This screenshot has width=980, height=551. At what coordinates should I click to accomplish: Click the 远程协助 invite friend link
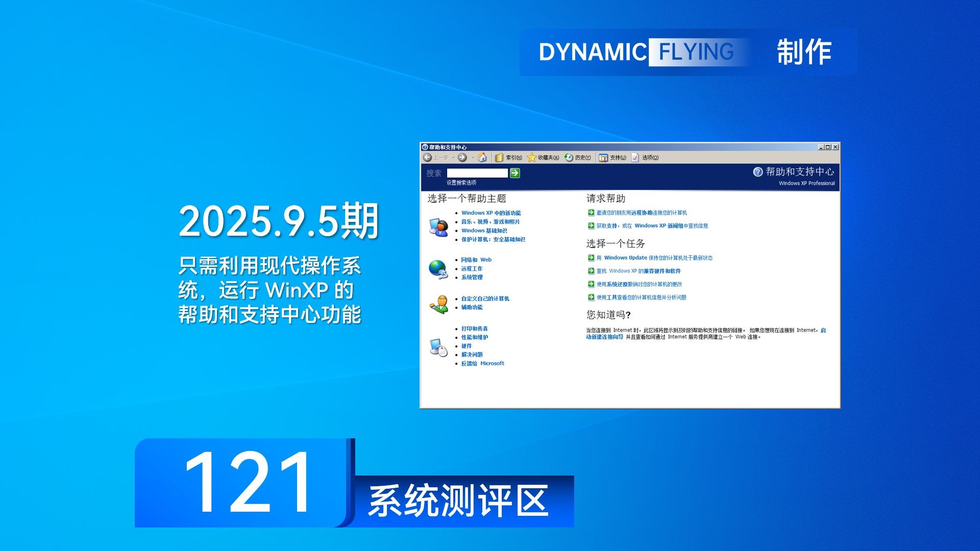coord(641,213)
